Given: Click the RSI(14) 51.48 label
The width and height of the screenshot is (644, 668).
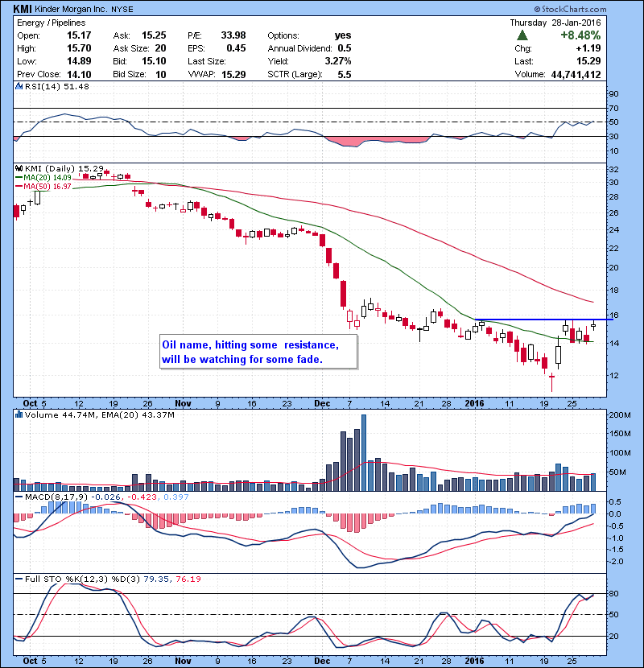Looking at the screenshot, I should [57, 86].
